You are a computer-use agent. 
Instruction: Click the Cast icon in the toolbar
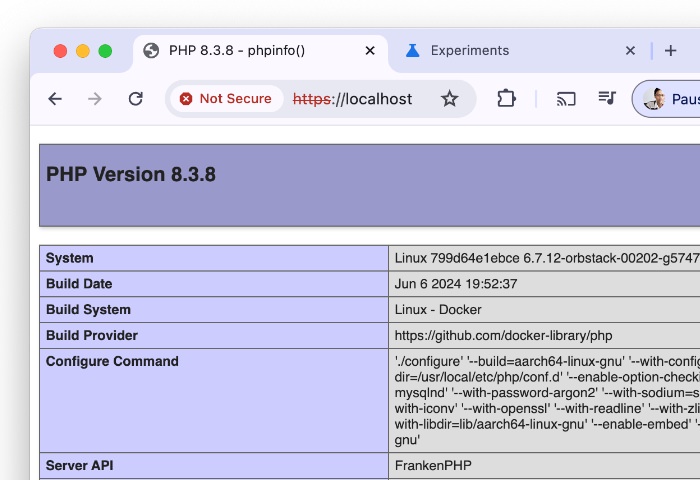pos(566,99)
